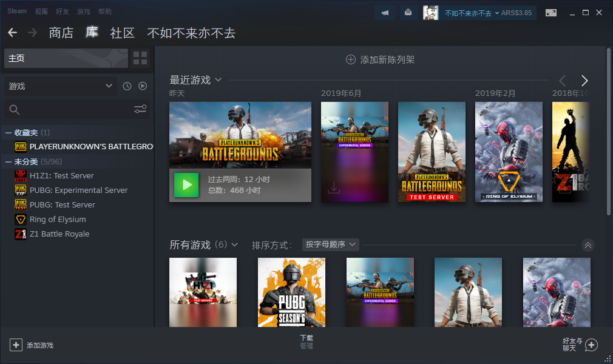Open the 游戏 type filter dropdown
613x364 pixels.
pos(61,86)
